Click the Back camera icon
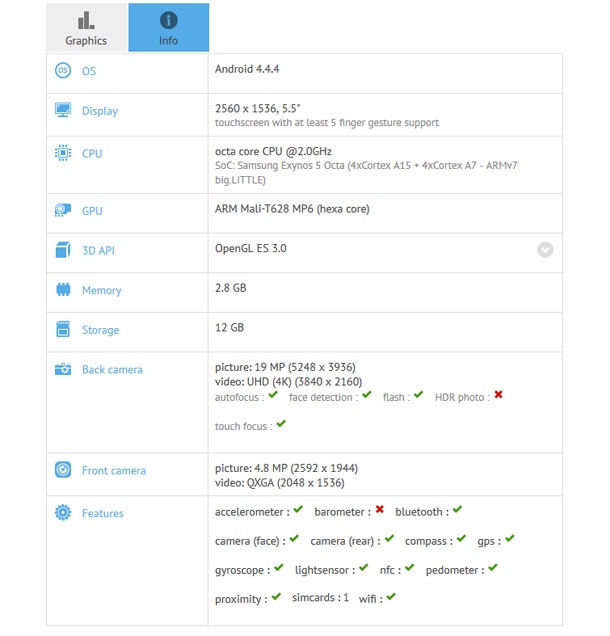 (63, 369)
